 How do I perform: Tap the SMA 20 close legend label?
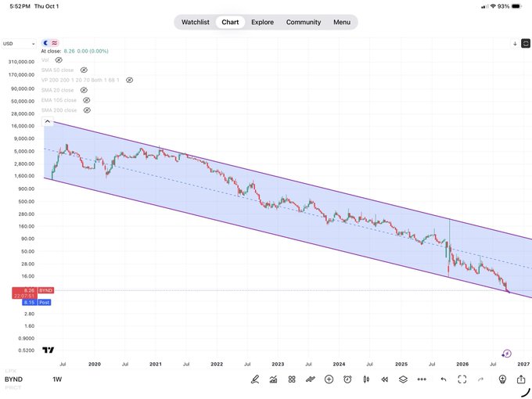pyautogui.click(x=57, y=90)
